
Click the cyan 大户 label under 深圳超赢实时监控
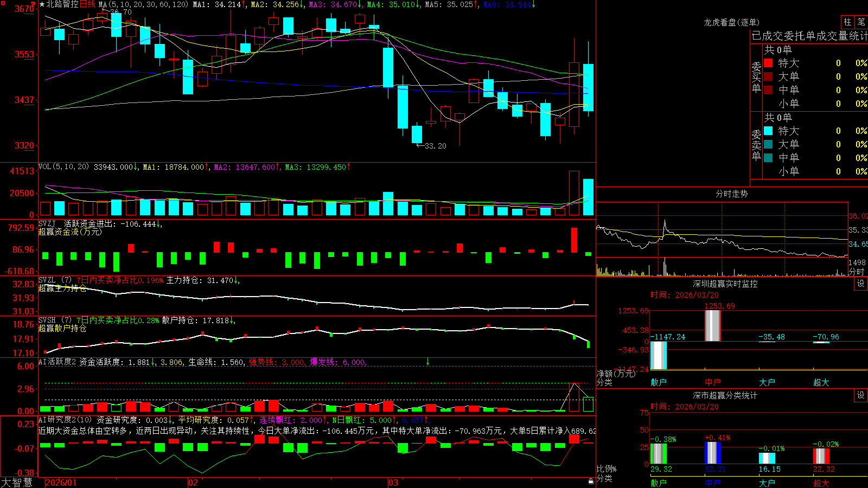[x=767, y=382]
